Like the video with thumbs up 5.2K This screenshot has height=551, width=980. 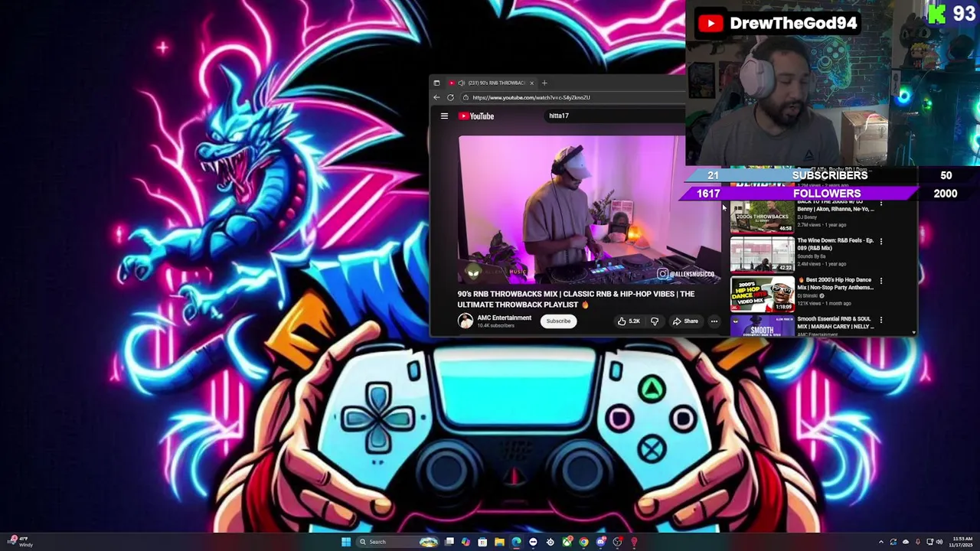[x=629, y=321]
